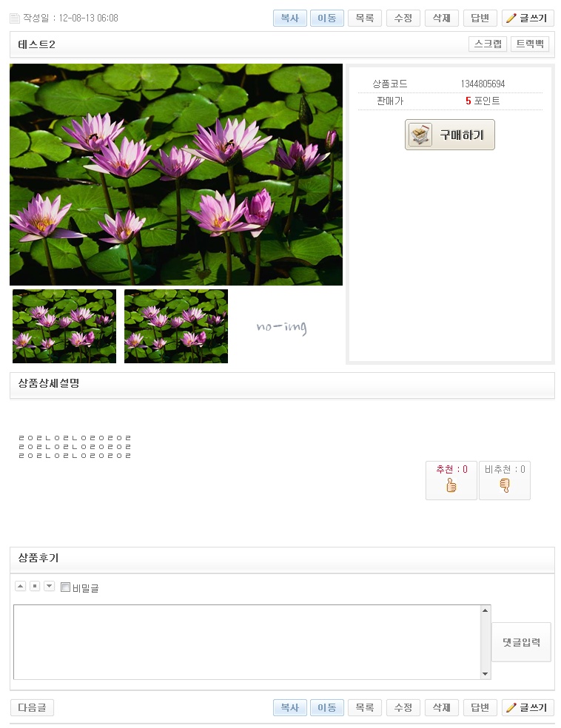Viewport: 561px width, 728px height.
Task: Open the 목록 list at top
Action: click(x=365, y=18)
